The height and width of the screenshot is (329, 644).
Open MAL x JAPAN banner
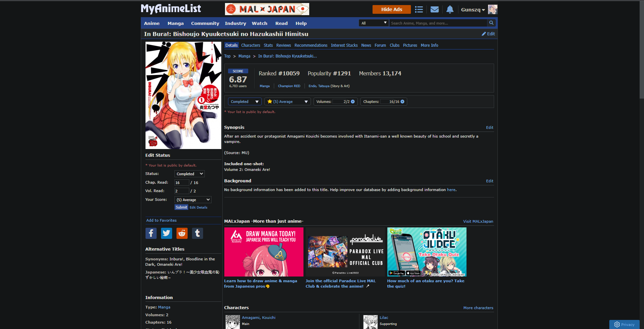pos(267,9)
